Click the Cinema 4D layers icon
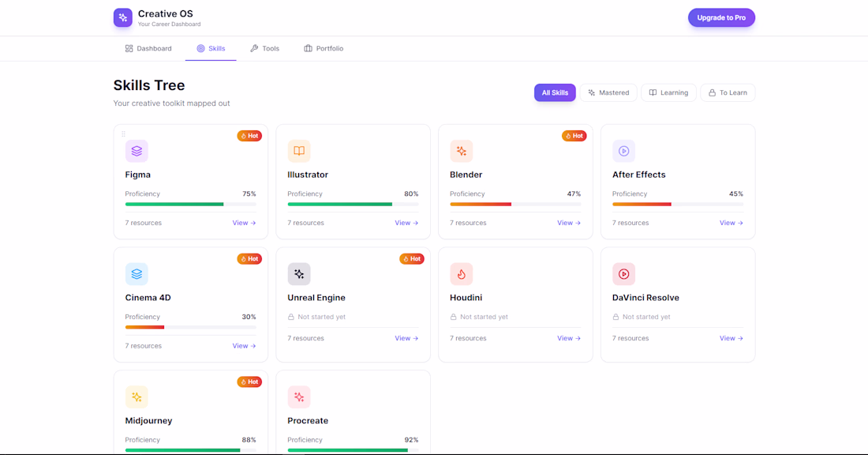868x455 pixels. tap(137, 274)
